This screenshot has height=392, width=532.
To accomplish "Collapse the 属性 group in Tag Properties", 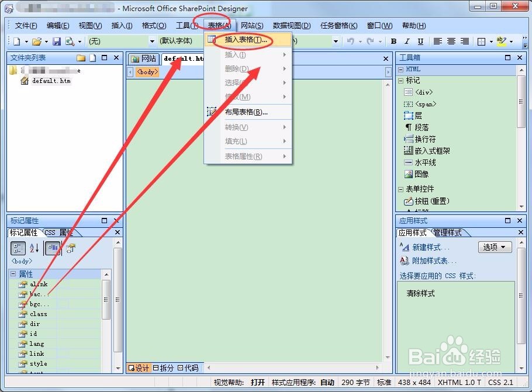I will [13, 273].
